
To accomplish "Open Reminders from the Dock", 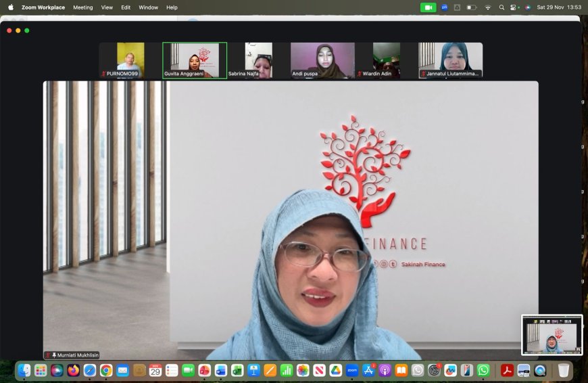I will (x=172, y=371).
